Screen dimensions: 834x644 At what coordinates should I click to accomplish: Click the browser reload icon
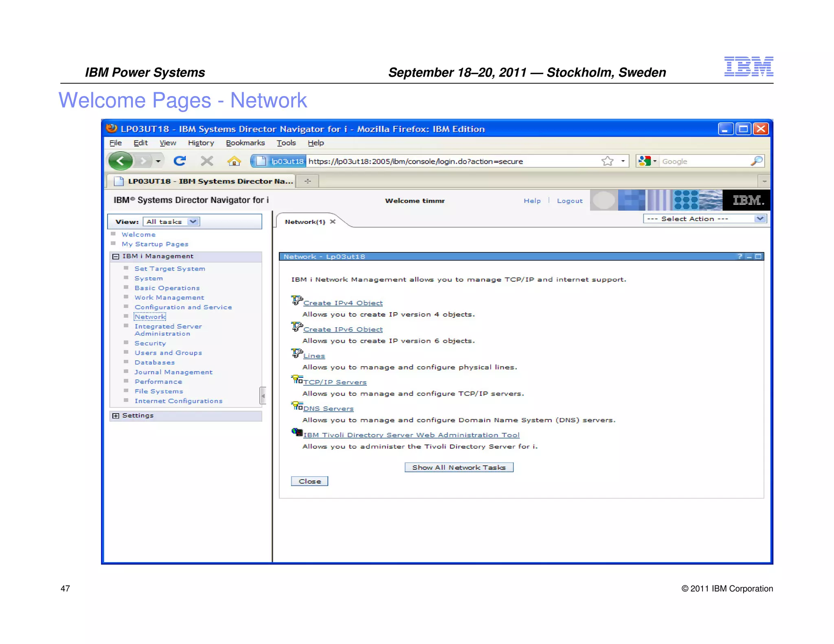tap(180, 161)
